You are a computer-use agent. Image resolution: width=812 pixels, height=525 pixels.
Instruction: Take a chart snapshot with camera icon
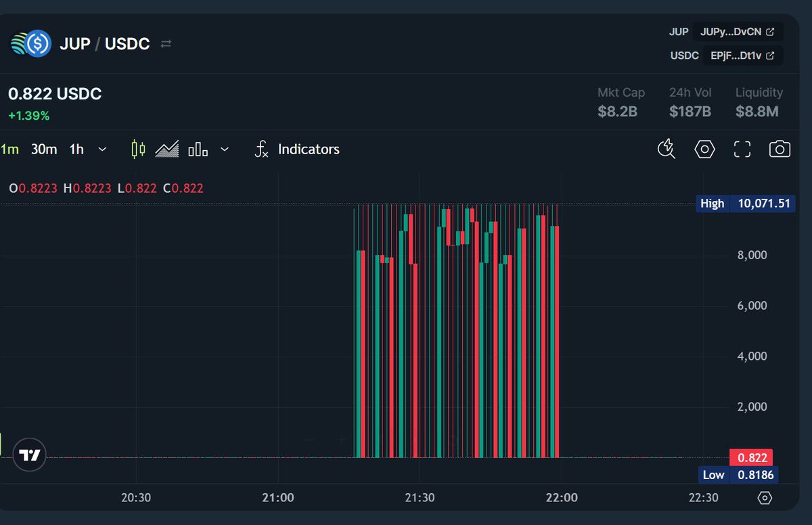click(779, 149)
